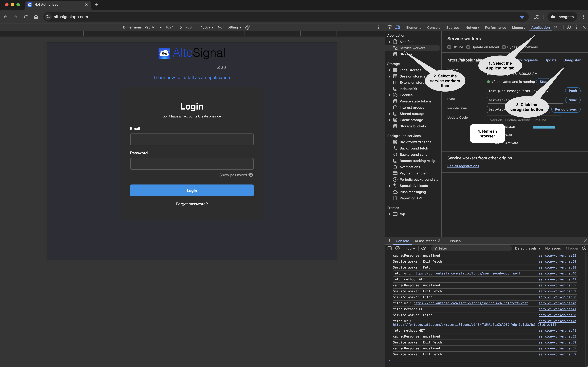This screenshot has height=367, width=588.
Task: Click the Create one now link
Action: click(x=210, y=116)
